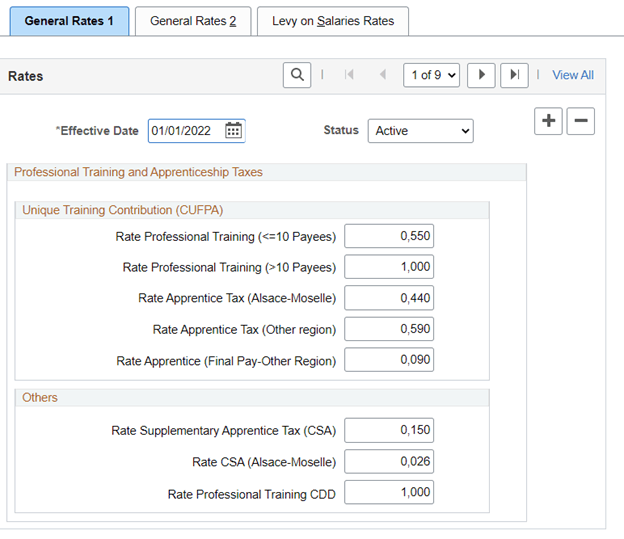Open the Status dropdown showing Active
The image size is (624, 539).
421,131
